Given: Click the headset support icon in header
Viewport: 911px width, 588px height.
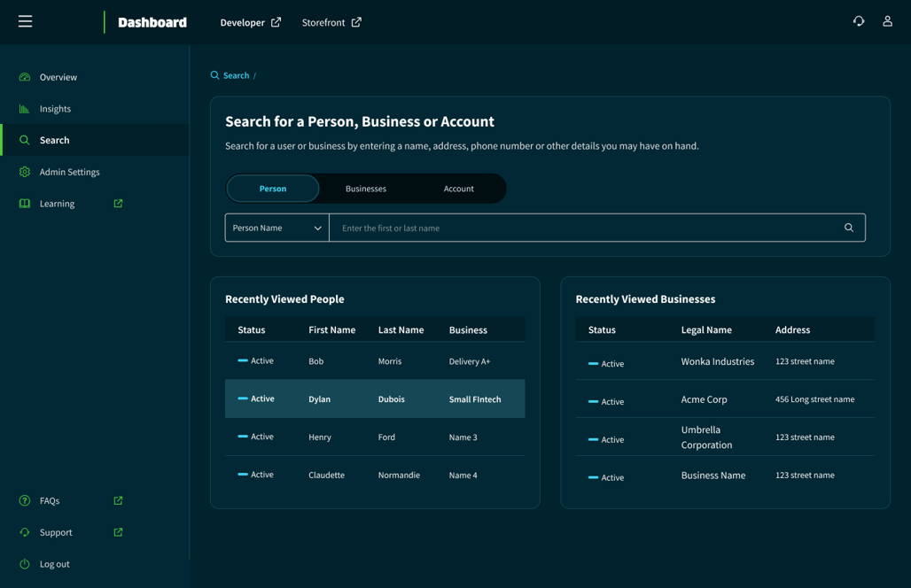Looking at the screenshot, I should click(x=859, y=21).
